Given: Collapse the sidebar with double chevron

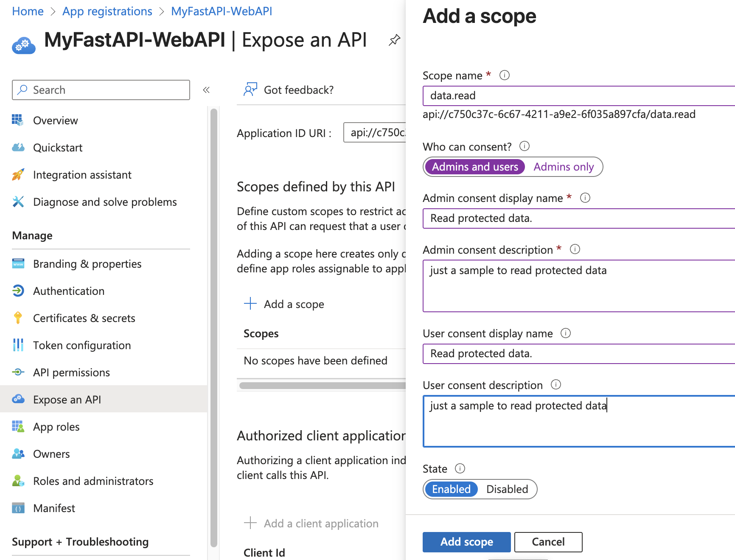Looking at the screenshot, I should pyautogui.click(x=206, y=90).
